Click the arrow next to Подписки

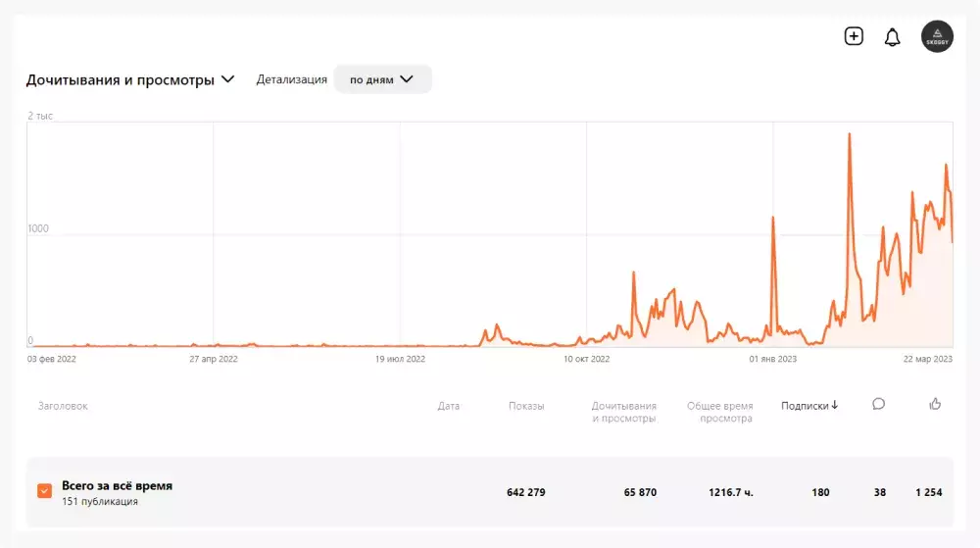click(x=835, y=406)
